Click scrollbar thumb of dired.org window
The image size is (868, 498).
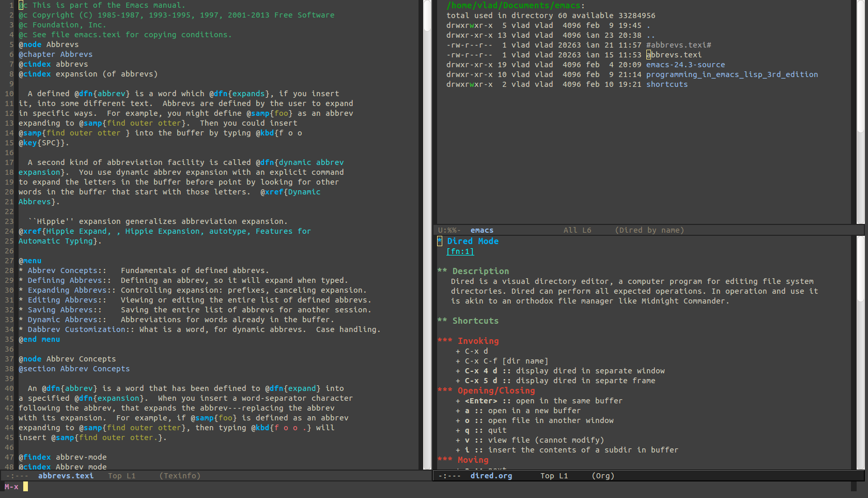[x=860, y=269]
